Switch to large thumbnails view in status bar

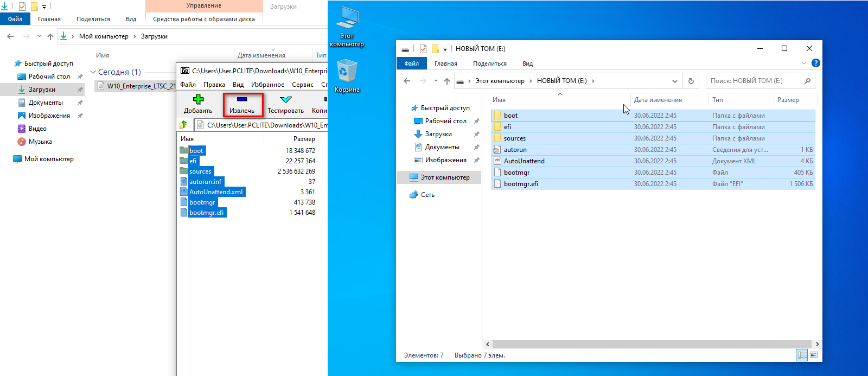pyautogui.click(x=813, y=355)
